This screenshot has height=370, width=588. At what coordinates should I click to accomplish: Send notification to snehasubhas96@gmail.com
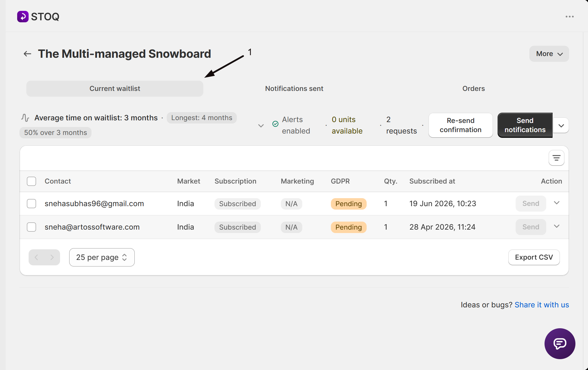pyautogui.click(x=531, y=204)
